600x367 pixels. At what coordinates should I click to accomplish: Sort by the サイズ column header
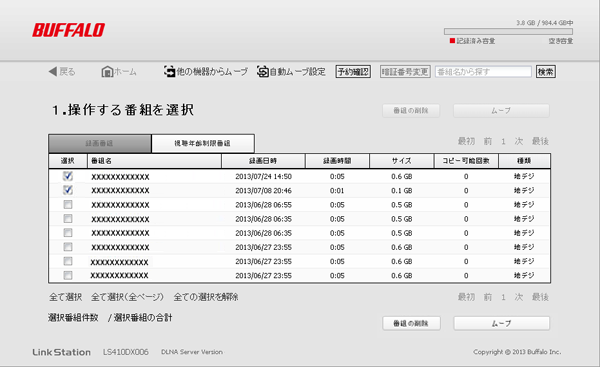402,161
